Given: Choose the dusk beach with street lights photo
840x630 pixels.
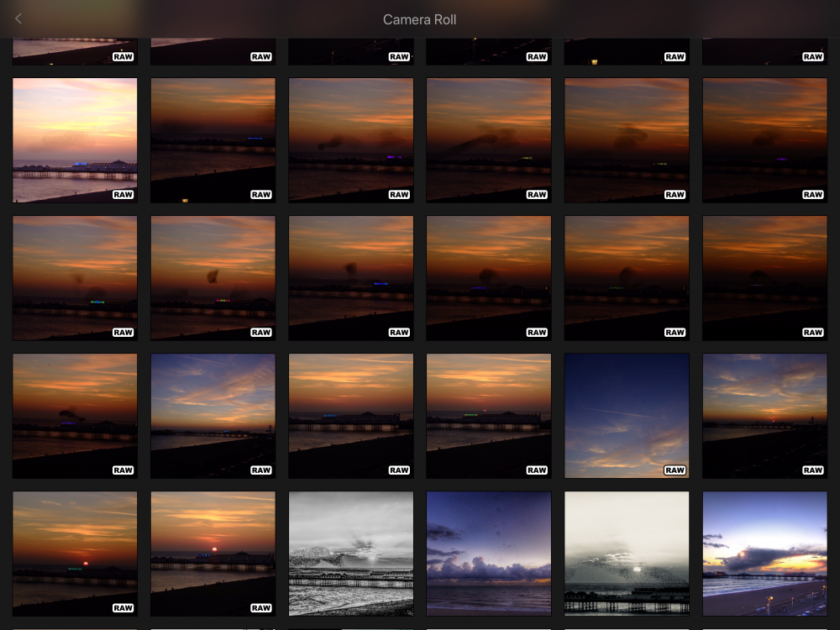Looking at the screenshot, I should point(764,553).
